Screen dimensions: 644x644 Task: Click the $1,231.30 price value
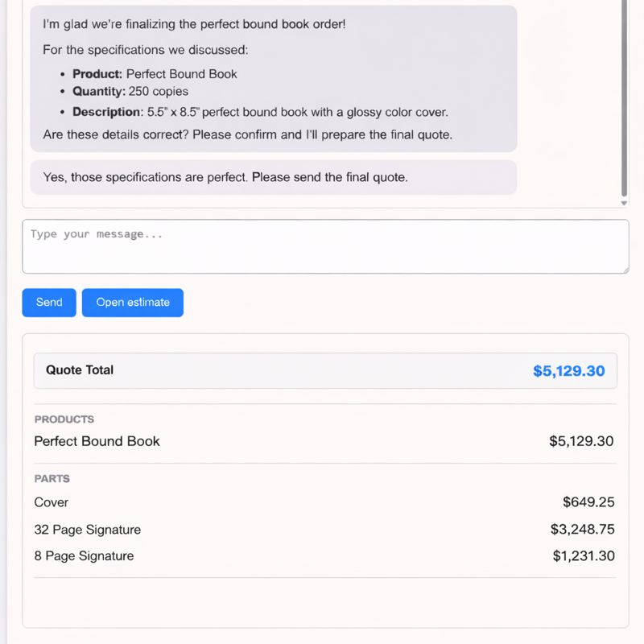(x=583, y=555)
